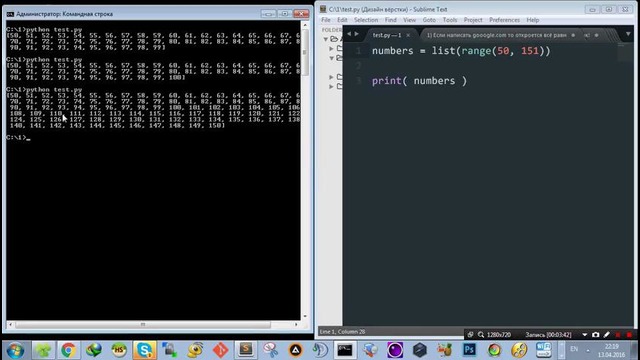Click the unsaved dot on the gooogle.com tab
Image resolution: width=640 pixels, height=360 pixels.
click(x=573, y=35)
